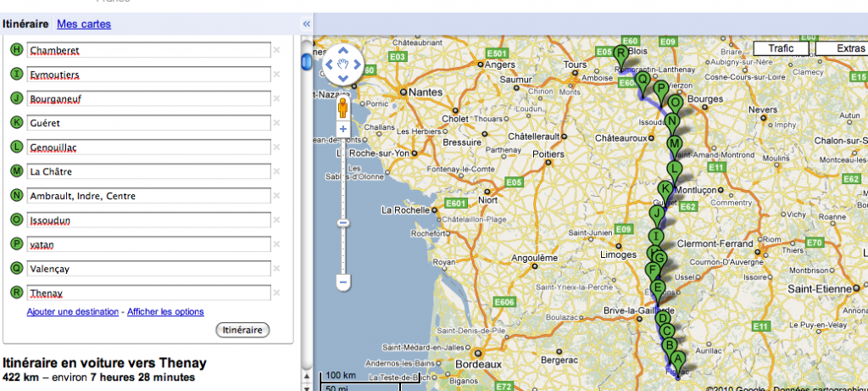Image resolution: width=868 pixels, height=391 pixels.
Task: Remove the Eymoutiers destination
Action: point(277,74)
